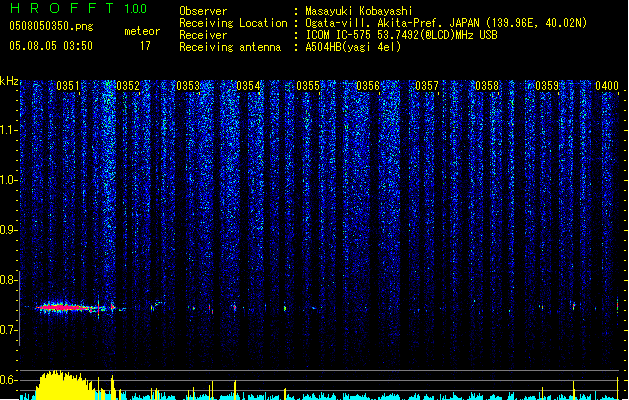This screenshot has width=629, height=400.
Task: Click the "Receiving Location" label
Action: (x=233, y=23)
